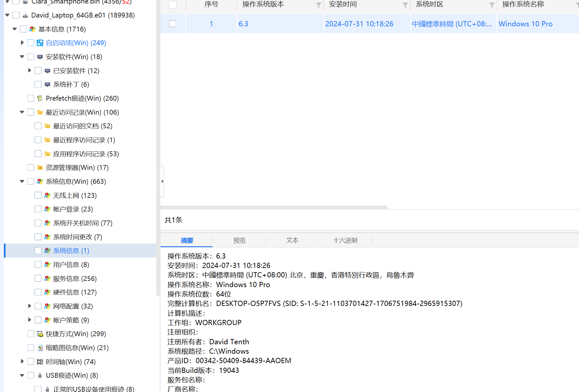Check the 基本信息 (1716) checkbox
The image size is (579, 392).
tap(23, 29)
